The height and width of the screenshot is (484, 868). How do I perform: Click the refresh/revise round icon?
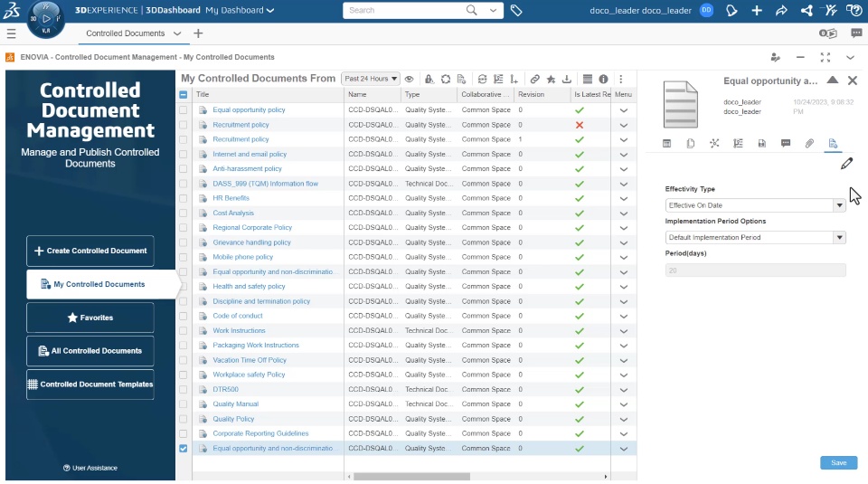point(482,80)
